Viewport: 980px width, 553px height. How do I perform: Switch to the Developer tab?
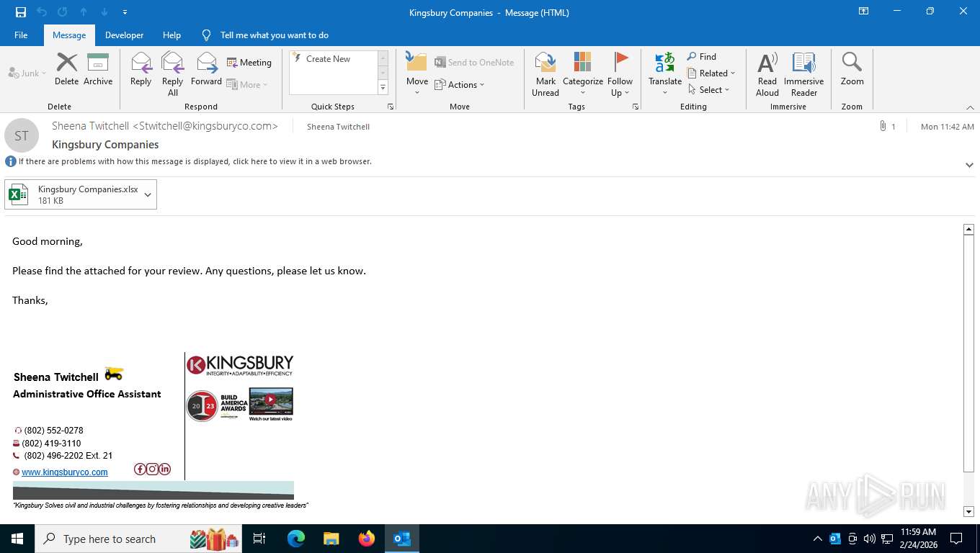(124, 35)
